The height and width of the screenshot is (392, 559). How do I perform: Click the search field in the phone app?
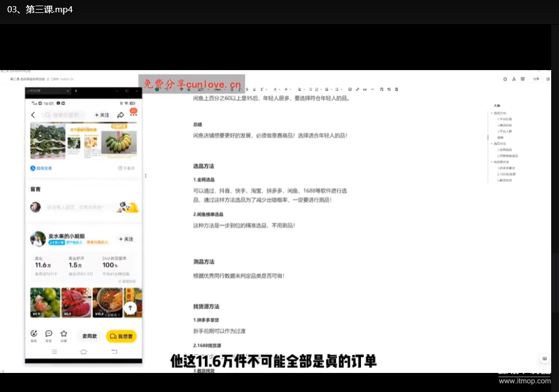coord(66,115)
